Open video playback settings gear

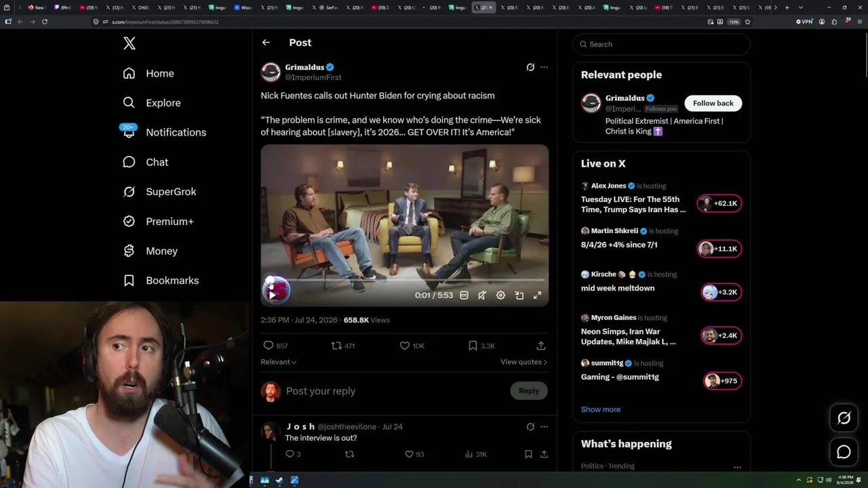tap(500, 296)
